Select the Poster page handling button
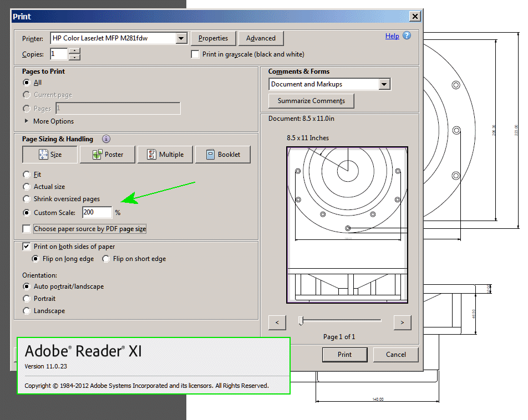This screenshot has width=528, height=420. pos(108,155)
